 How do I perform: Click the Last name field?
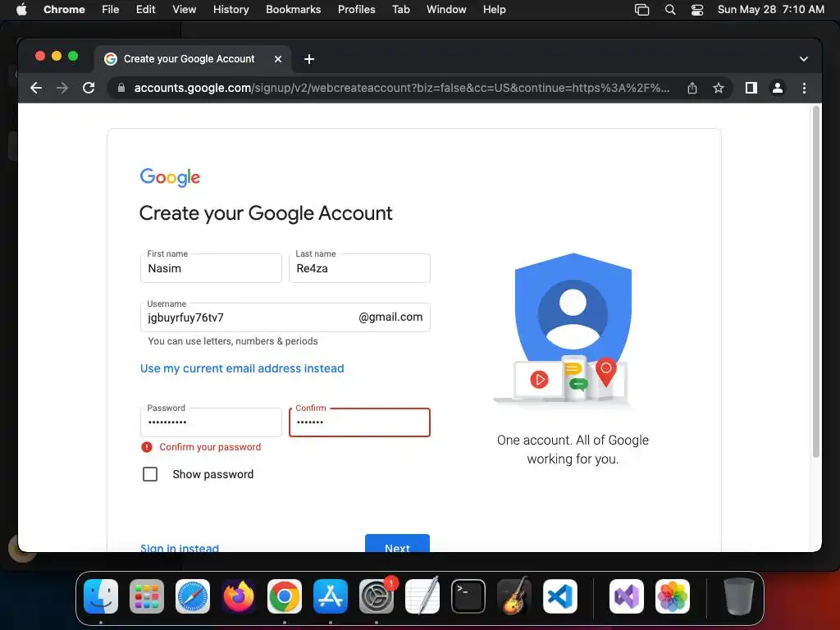tap(359, 268)
